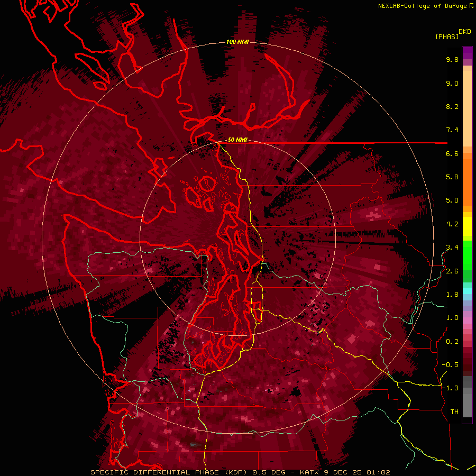
Task: Click the -1.3 value on the color scale
Action: click(x=450, y=388)
